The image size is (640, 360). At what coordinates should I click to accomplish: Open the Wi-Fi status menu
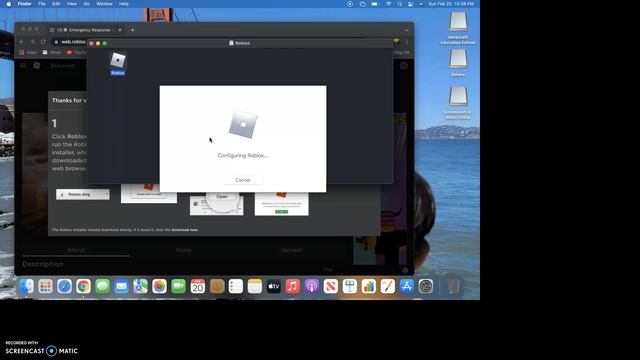tap(389, 4)
